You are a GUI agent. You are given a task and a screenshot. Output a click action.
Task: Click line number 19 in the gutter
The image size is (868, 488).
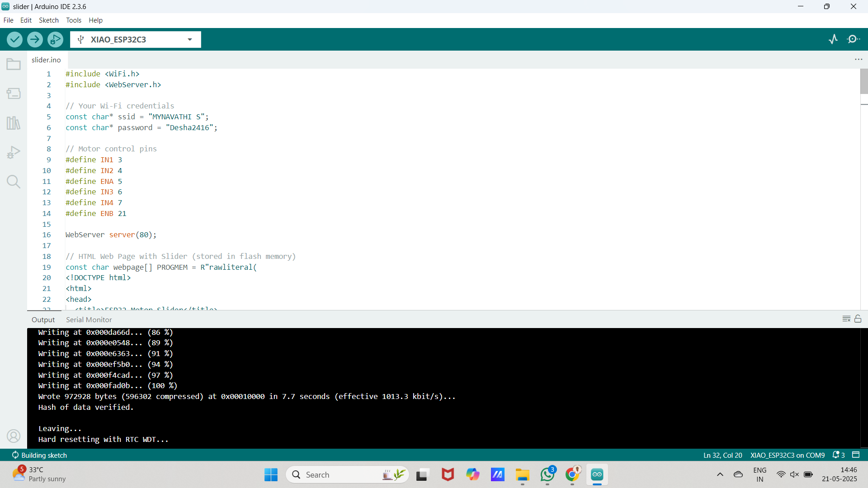click(47, 267)
